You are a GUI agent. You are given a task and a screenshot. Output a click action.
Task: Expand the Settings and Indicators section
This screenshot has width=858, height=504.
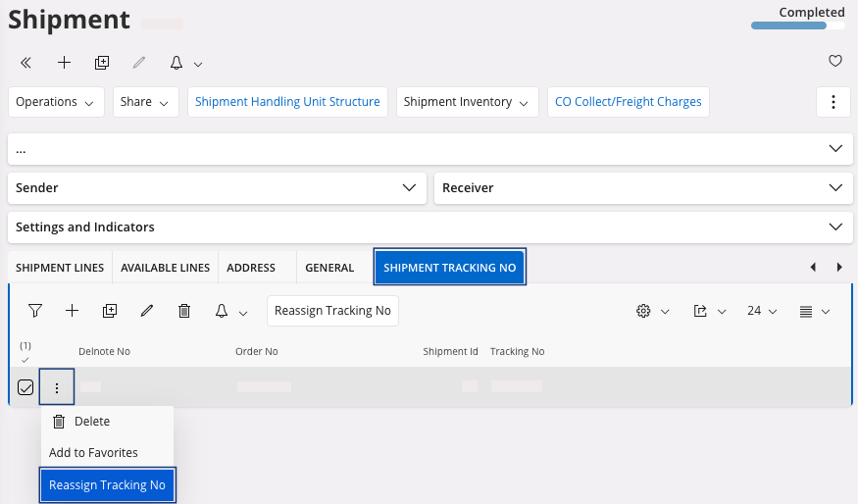(x=428, y=227)
